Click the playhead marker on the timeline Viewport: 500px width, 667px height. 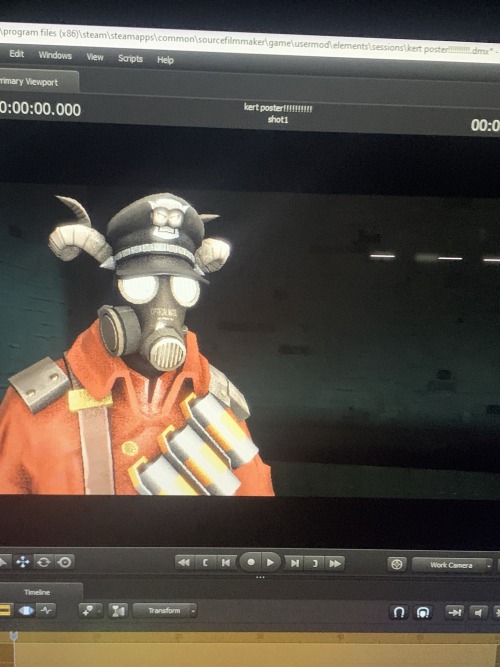(x=13, y=636)
